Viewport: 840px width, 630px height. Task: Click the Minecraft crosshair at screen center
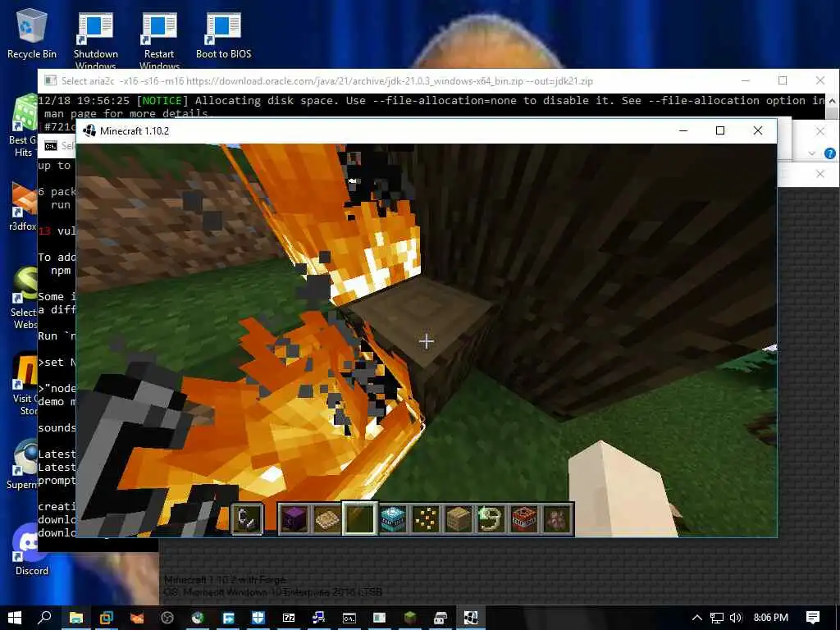427,341
